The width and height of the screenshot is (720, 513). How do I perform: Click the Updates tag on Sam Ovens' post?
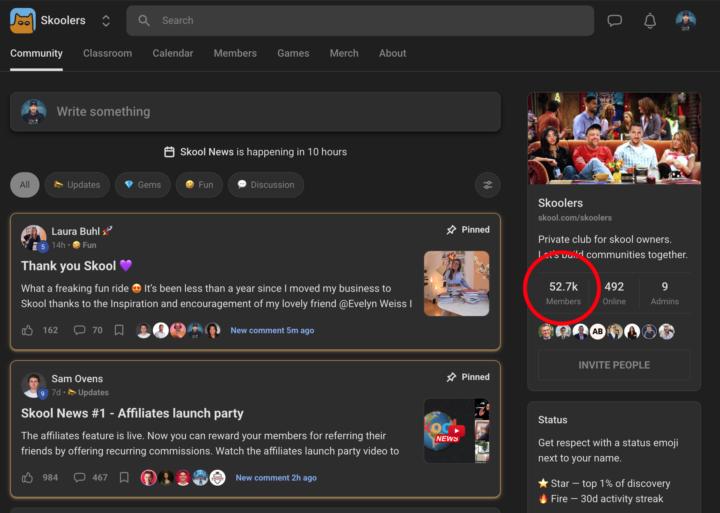click(88, 393)
